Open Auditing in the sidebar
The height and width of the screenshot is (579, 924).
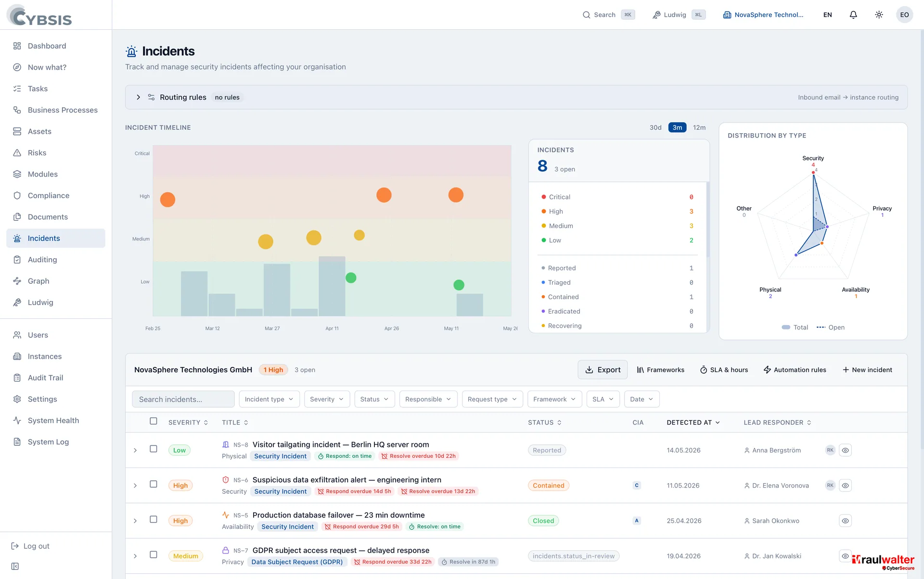click(x=56, y=260)
